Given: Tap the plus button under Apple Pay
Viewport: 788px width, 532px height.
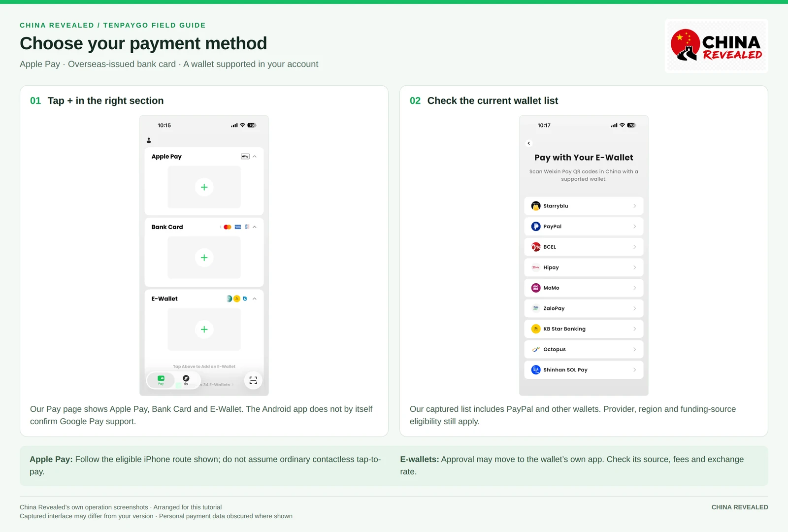Looking at the screenshot, I should coord(204,187).
